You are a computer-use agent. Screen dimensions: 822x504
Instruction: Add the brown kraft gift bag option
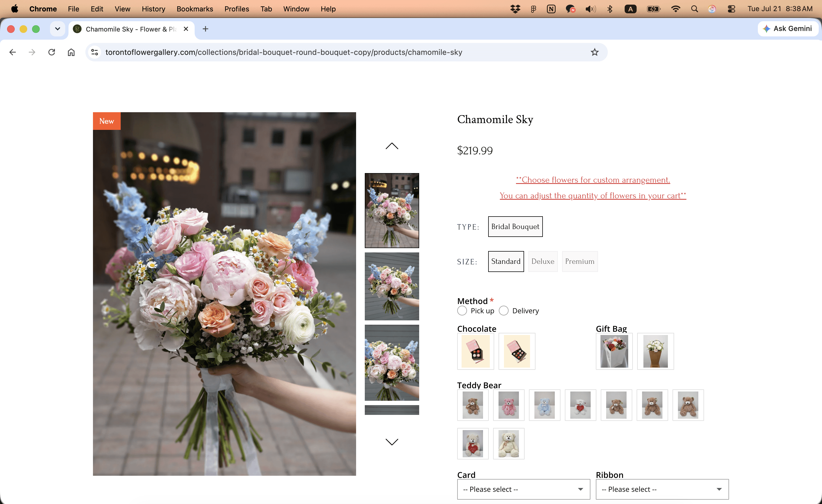[656, 351]
